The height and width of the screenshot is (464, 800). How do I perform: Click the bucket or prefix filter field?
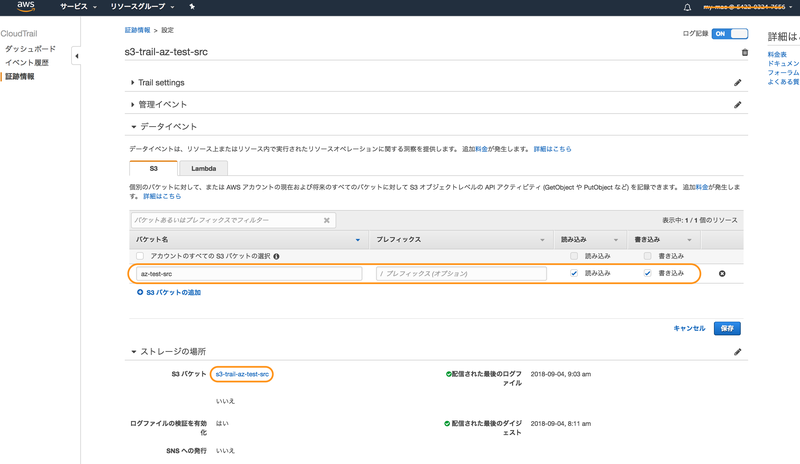click(233, 221)
